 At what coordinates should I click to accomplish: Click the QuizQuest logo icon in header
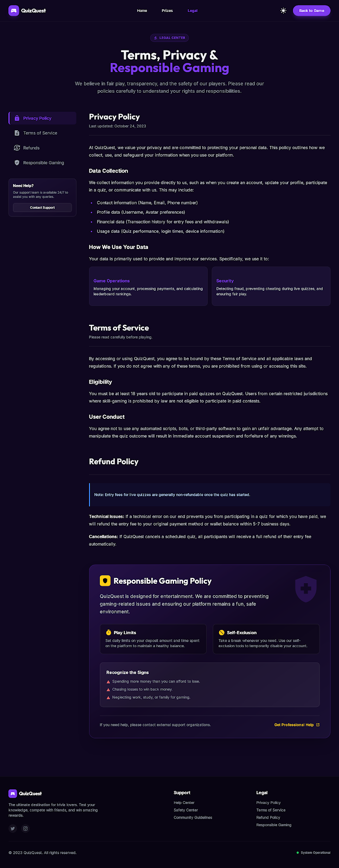click(13, 10)
